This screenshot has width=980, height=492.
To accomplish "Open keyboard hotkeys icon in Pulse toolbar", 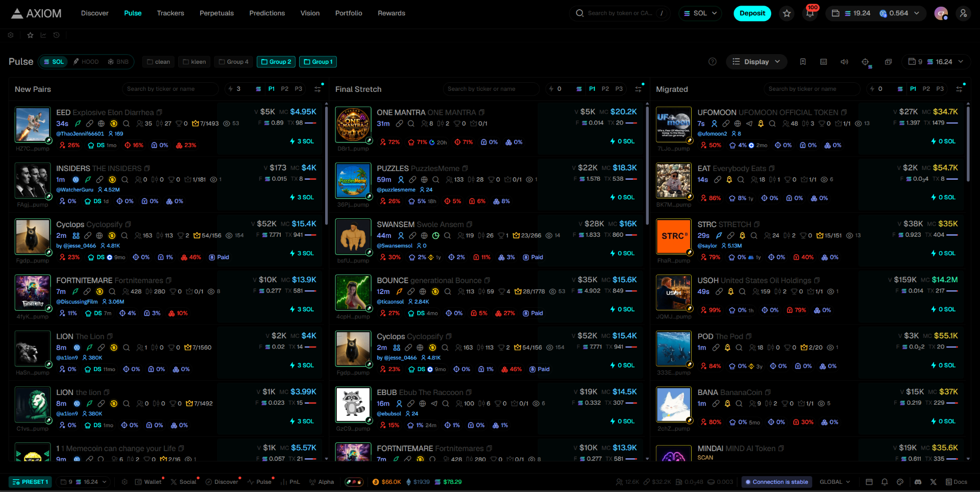I will pos(823,62).
